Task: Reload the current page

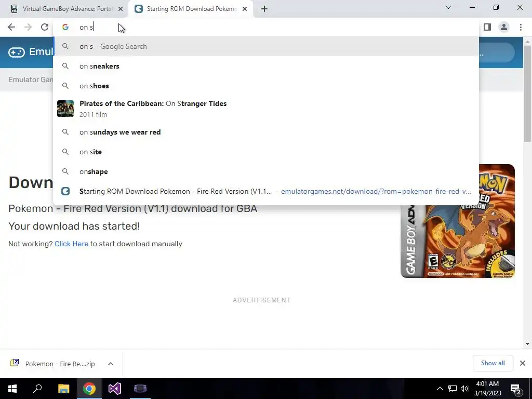Action: click(45, 27)
